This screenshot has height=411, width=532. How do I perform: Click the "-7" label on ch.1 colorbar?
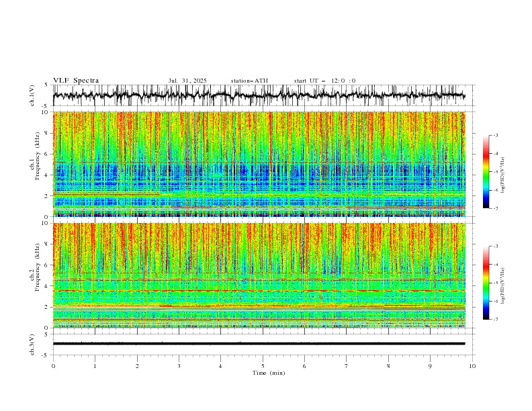click(495, 208)
